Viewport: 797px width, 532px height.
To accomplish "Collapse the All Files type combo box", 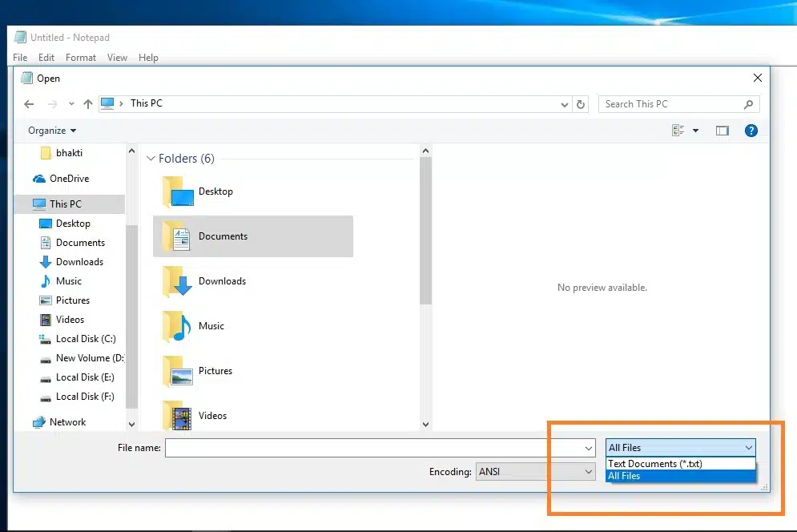I will pyautogui.click(x=681, y=448).
